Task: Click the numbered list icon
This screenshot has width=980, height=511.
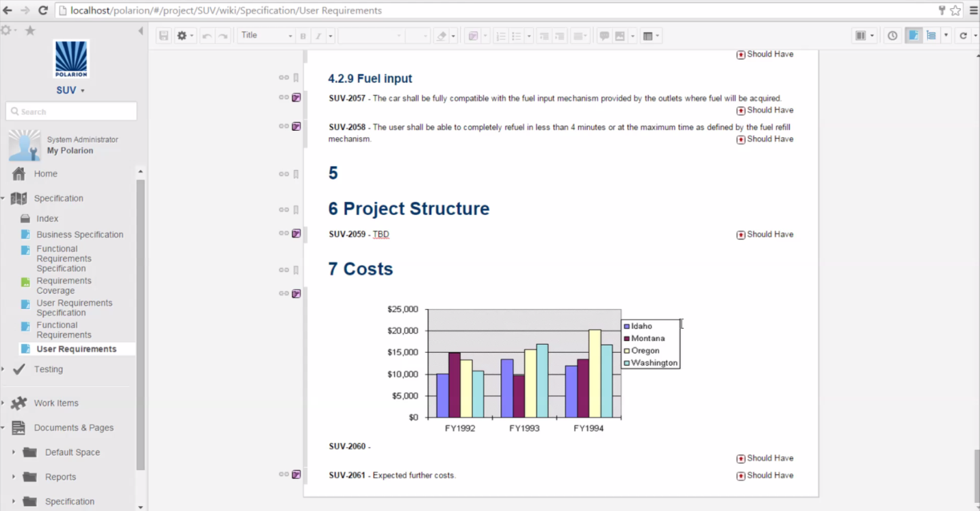Action: (x=500, y=36)
